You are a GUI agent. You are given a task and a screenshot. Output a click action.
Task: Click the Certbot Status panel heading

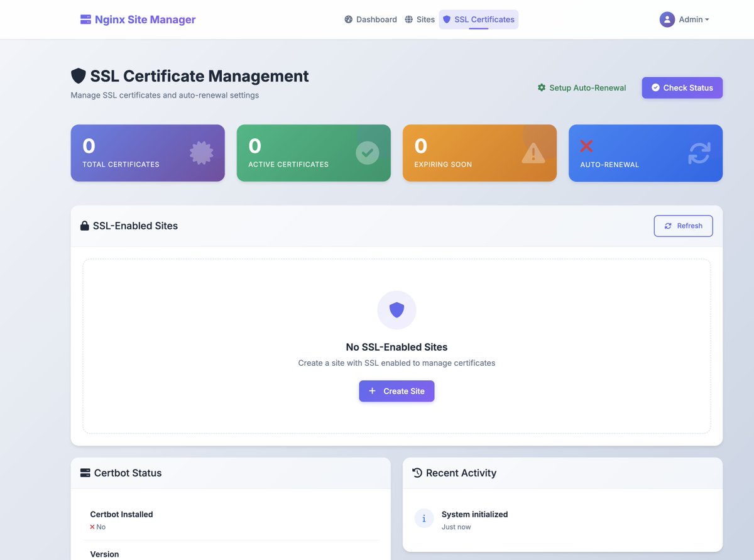click(128, 473)
